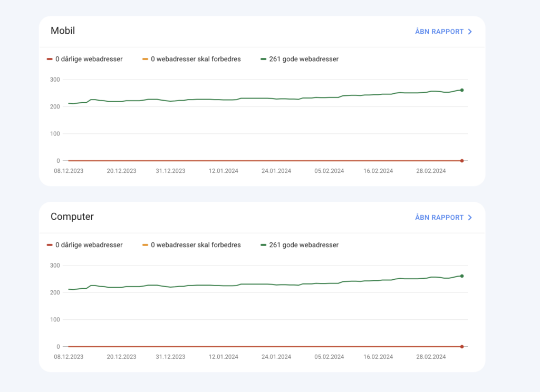Image resolution: width=540 pixels, height=392 pixels.
Task: Click the 0 axis label in Mobil chart
Action: coord(58,161)
